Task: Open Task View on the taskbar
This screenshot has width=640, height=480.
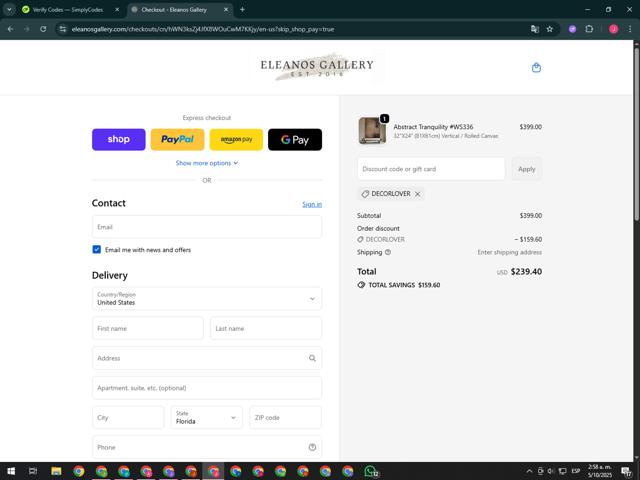Action: point(33,471)
